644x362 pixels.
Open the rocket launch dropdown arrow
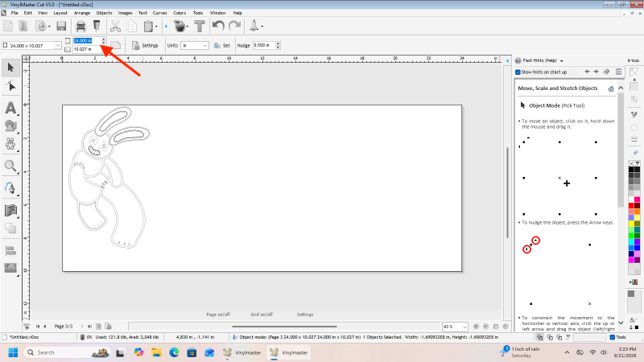point(262,27)
